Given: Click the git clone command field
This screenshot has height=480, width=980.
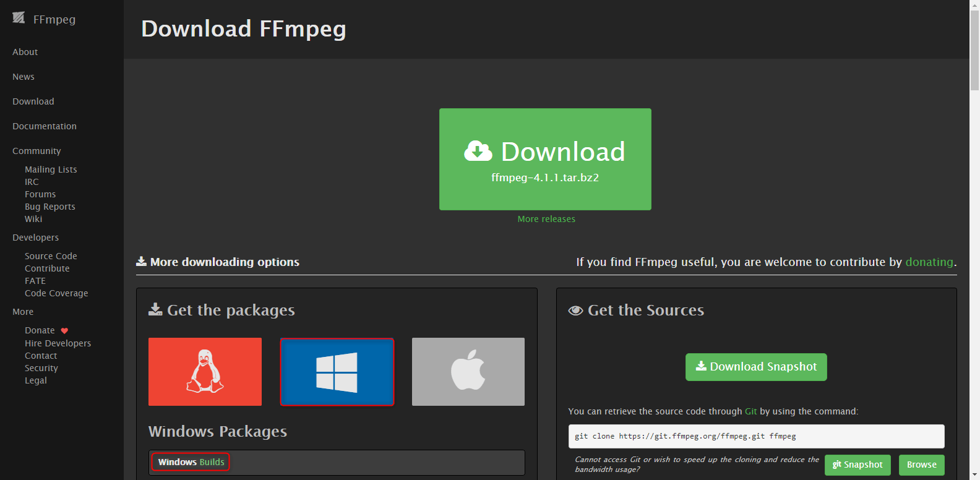Looking at the screenshot, I should pos(756,436).
